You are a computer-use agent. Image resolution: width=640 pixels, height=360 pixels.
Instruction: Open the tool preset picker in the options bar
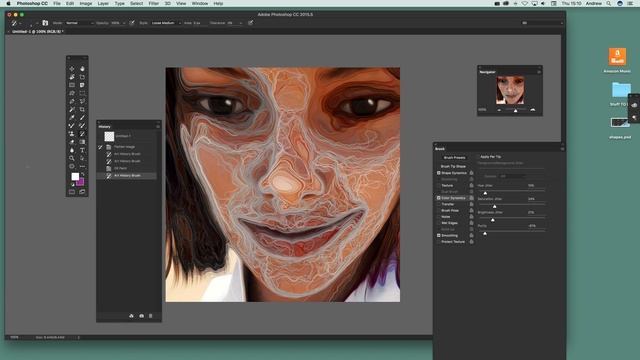coord(16,23)
